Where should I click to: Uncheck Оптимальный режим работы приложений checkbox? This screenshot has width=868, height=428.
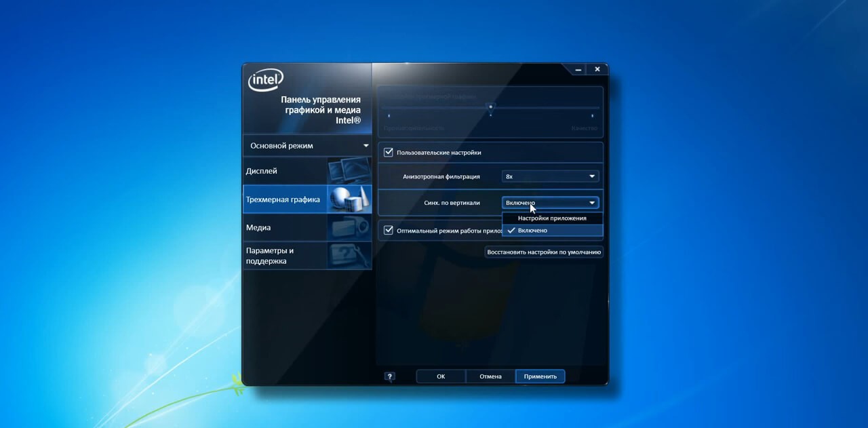click(x=389, y=230)
